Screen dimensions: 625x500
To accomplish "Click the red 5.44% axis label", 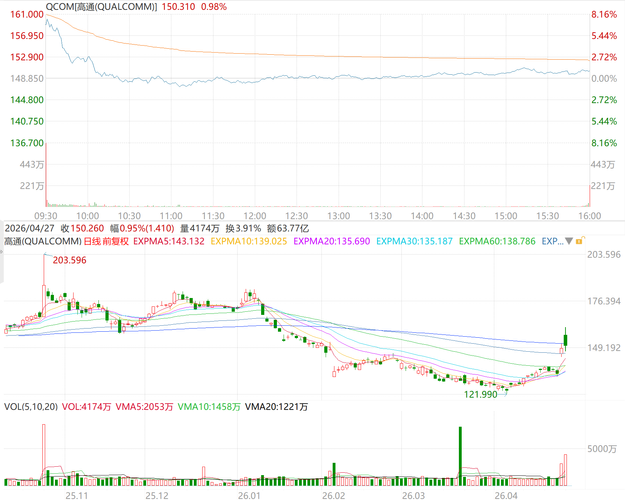I will point(604,36).
